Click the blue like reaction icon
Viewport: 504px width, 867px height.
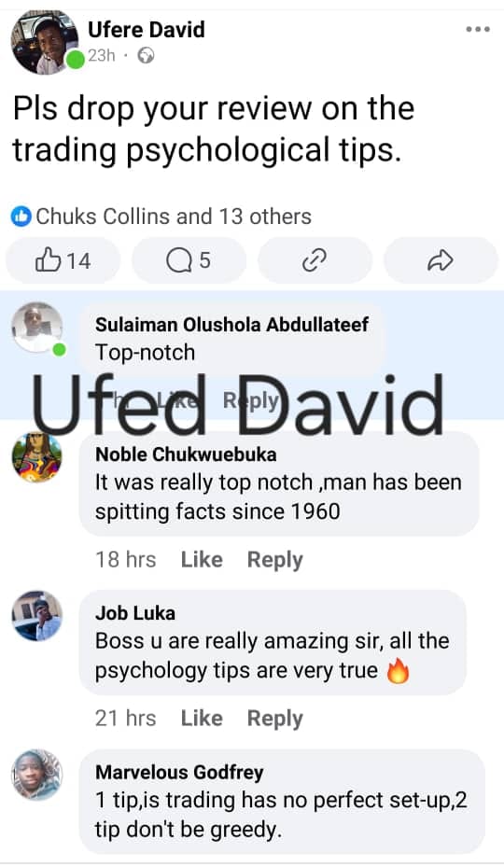point(21,217)
